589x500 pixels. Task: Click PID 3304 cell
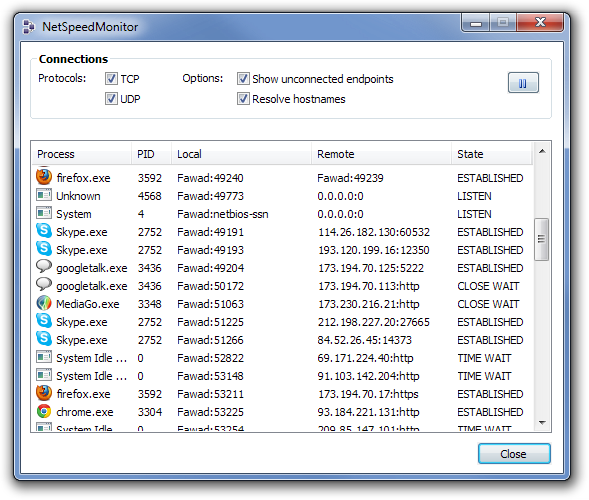[x=150, y=412]
